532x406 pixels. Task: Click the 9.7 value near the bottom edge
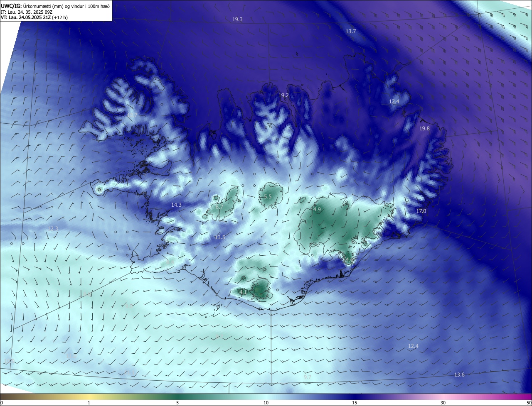308,377
